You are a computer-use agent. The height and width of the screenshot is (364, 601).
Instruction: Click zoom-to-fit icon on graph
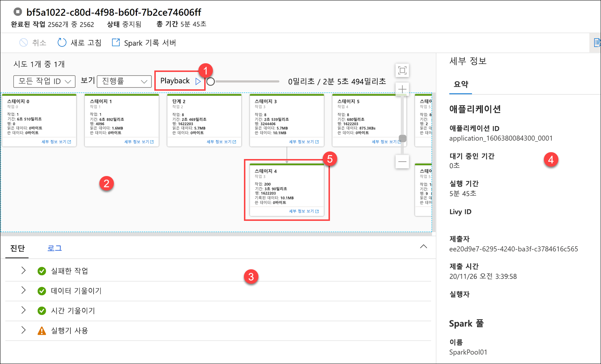coord(402,70)
